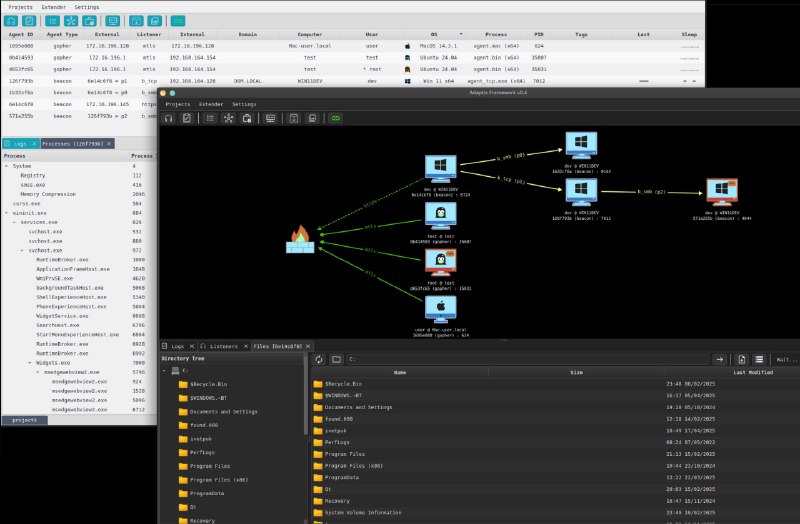This screenshot has width=800, height=524.
Task: Click the clipboard icon in the dark Adaptix window toolbar
Action: pos(187,118)
